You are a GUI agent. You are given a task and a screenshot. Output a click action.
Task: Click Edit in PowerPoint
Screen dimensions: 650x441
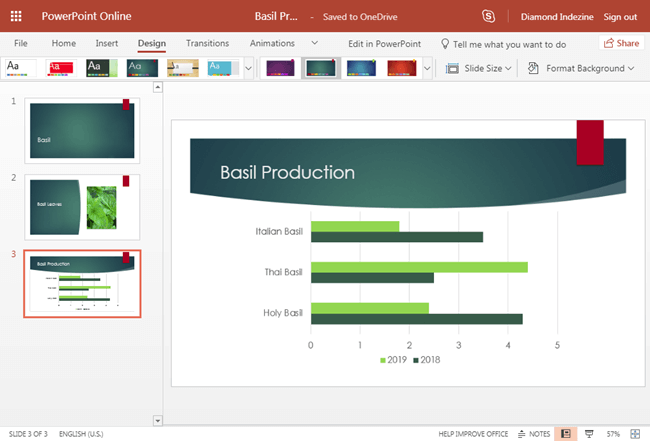384,44
